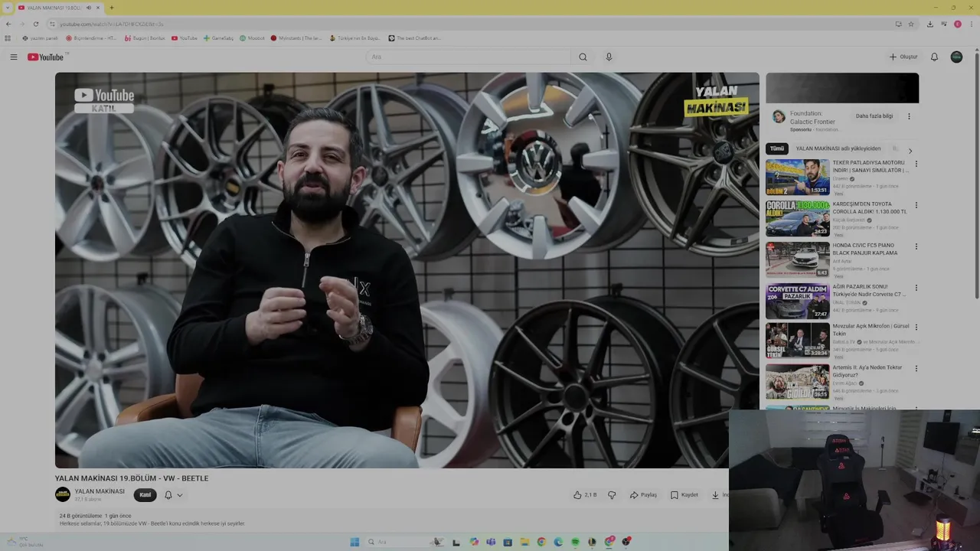Click the YouTube search field

click(469, 57)
